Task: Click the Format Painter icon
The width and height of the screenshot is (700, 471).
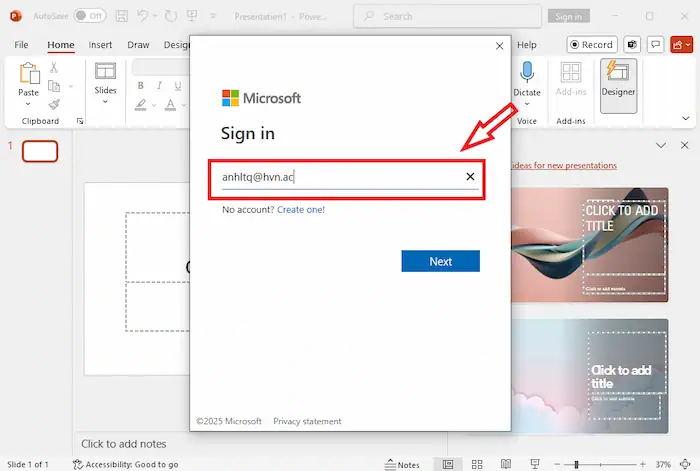Action: point(54,104)
